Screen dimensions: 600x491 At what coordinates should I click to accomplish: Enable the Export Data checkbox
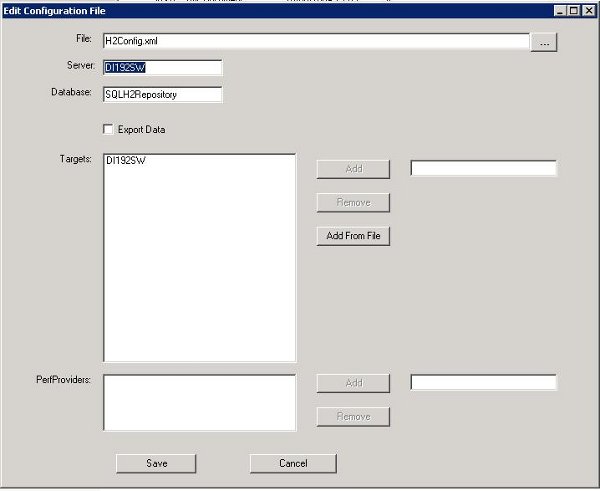(x=108, y=130)
